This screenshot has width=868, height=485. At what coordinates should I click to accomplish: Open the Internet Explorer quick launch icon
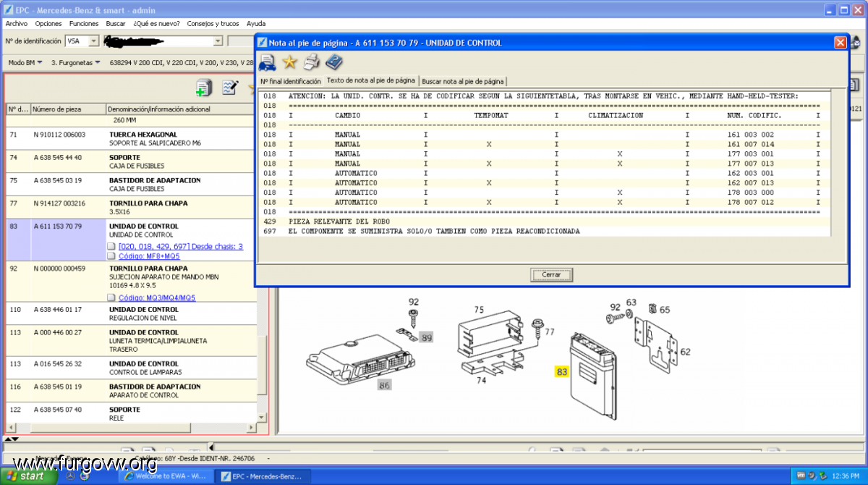pyautogui.click(x=85, y=476)
